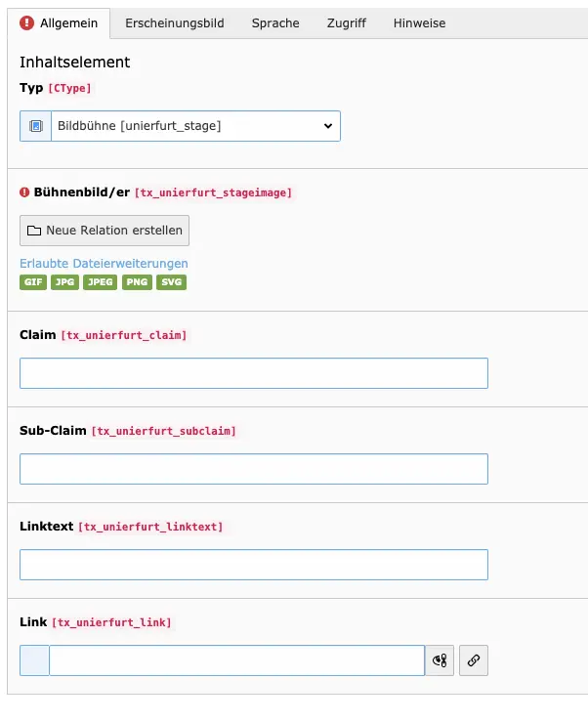
Task: Click the SVG file extension badge
Action: click(x=172, y=282)
